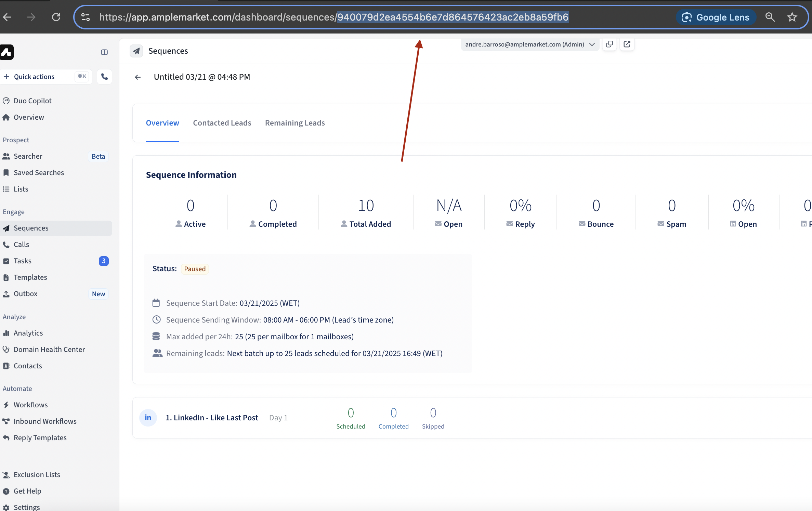Click the Paused status badge

pos(195,269)
